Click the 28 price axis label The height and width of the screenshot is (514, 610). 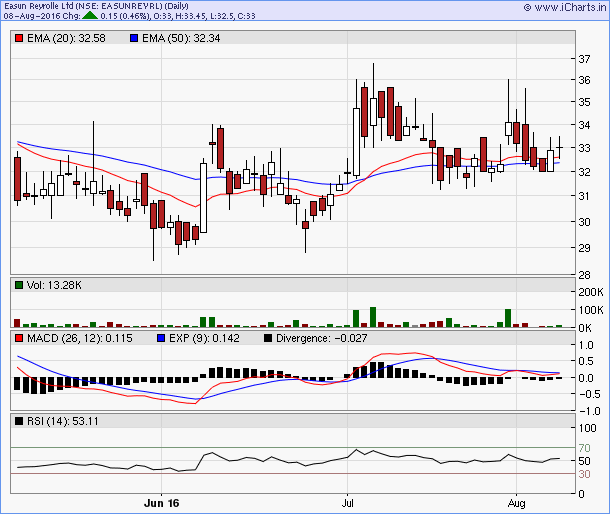click(584, 275)
